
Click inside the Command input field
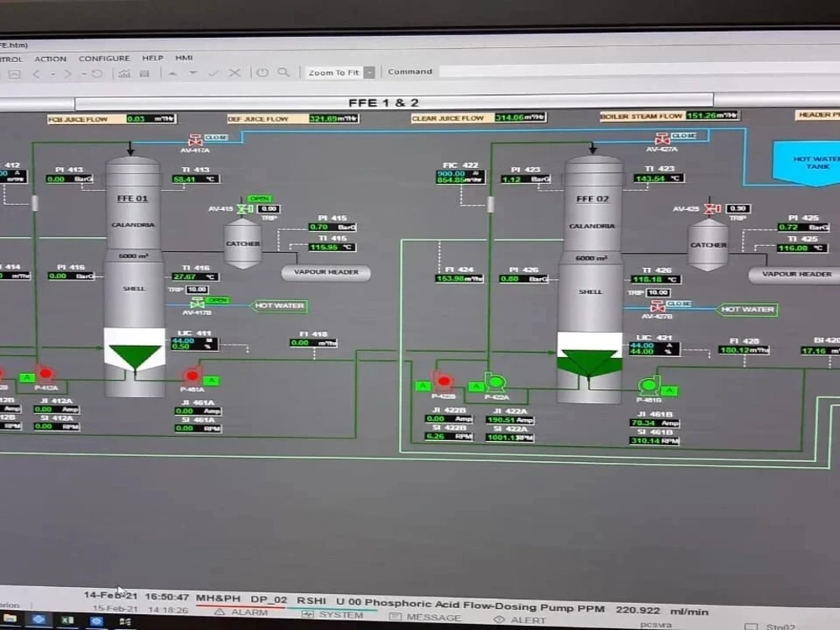coord(638,71)
